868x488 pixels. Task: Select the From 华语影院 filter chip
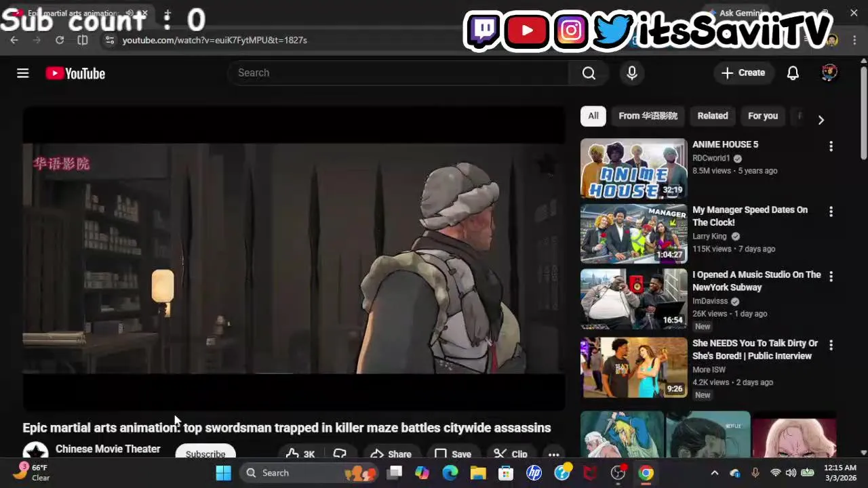(x=648, y=116)
